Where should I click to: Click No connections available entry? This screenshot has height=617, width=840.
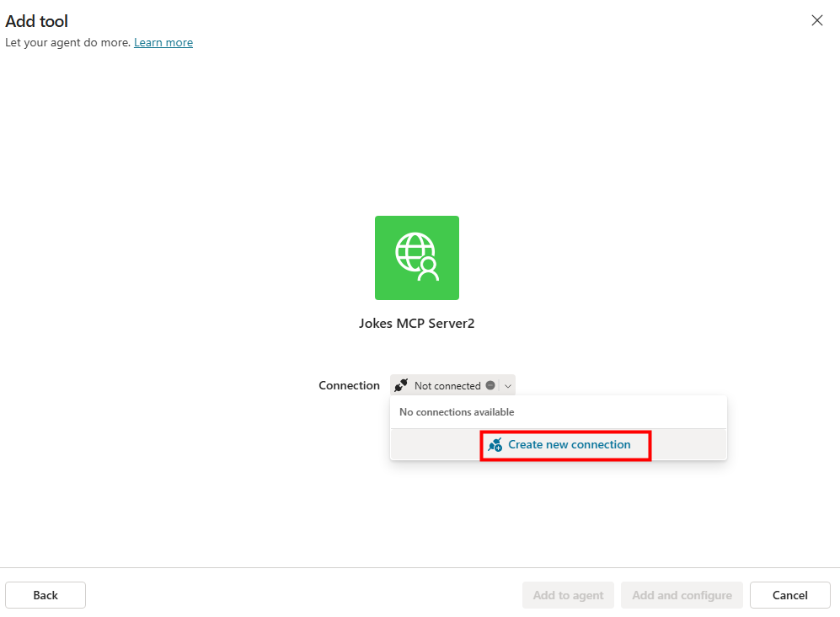[x=457, y=412]
